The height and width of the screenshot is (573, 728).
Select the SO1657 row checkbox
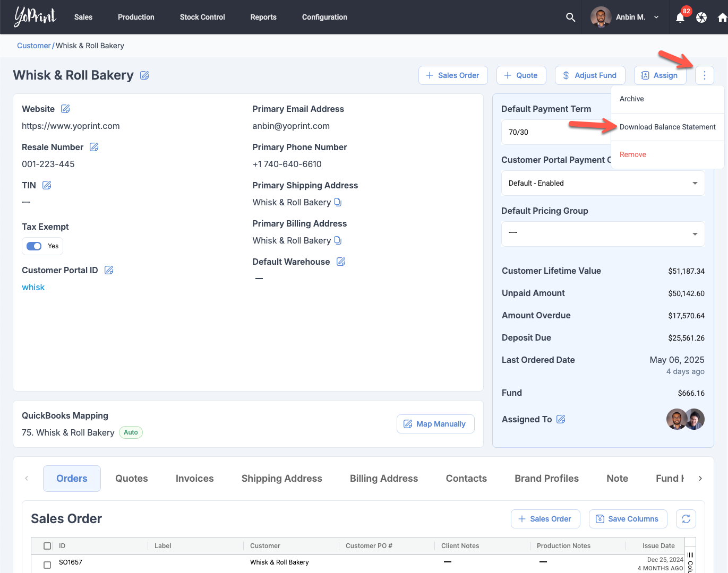coord(47,565)
